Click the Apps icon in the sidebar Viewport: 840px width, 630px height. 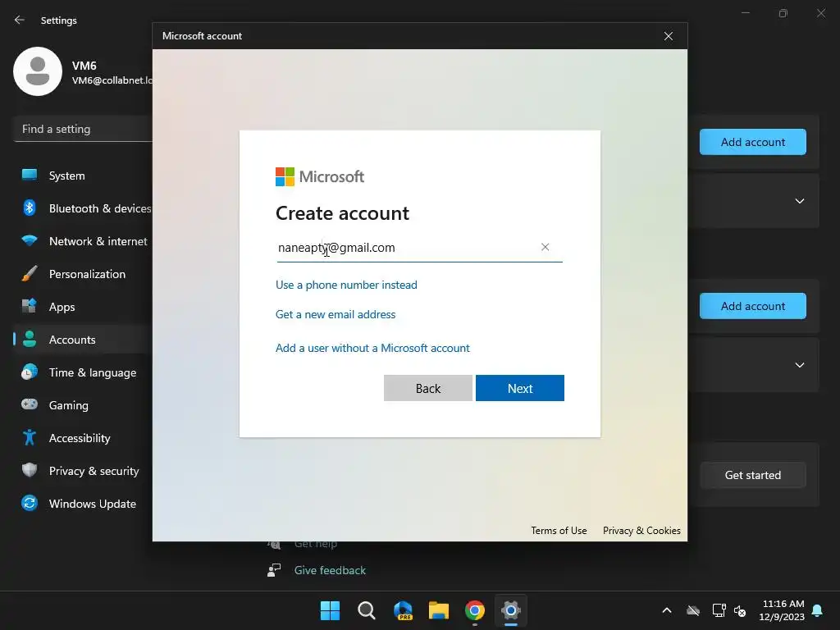[x=30, y=307]
